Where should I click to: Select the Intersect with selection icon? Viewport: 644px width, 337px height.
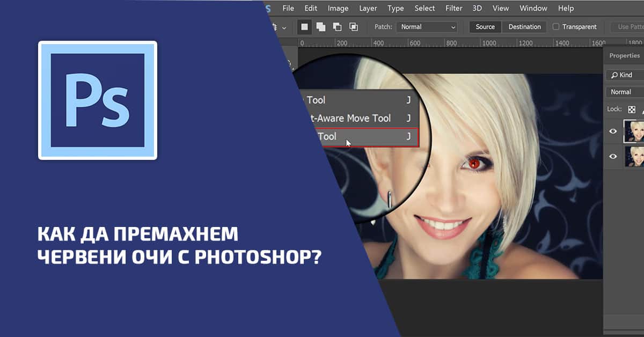[353, 27]
